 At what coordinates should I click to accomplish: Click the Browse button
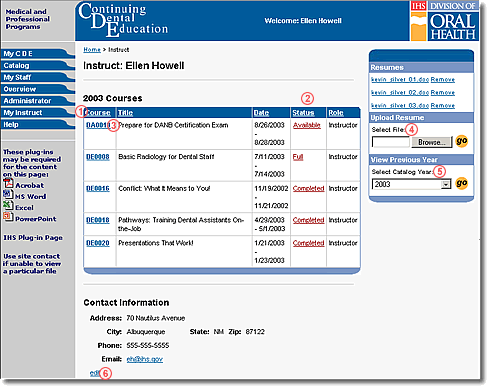(432, 142)
